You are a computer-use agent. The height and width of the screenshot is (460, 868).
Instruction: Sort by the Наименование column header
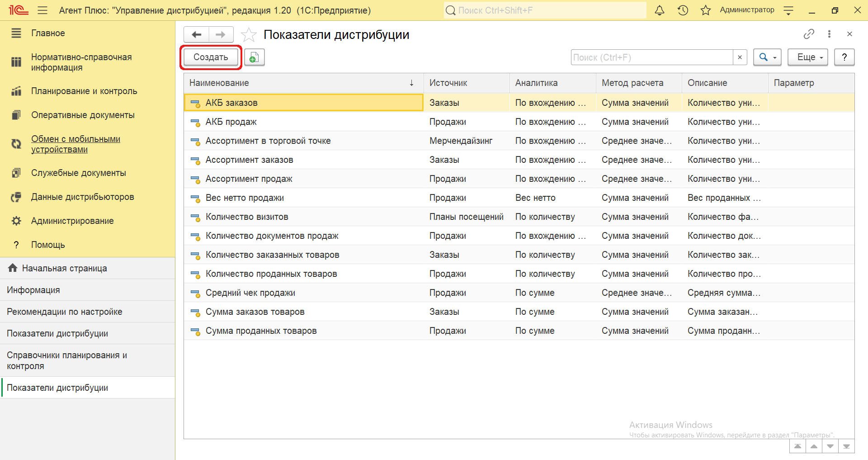(304, 83)
